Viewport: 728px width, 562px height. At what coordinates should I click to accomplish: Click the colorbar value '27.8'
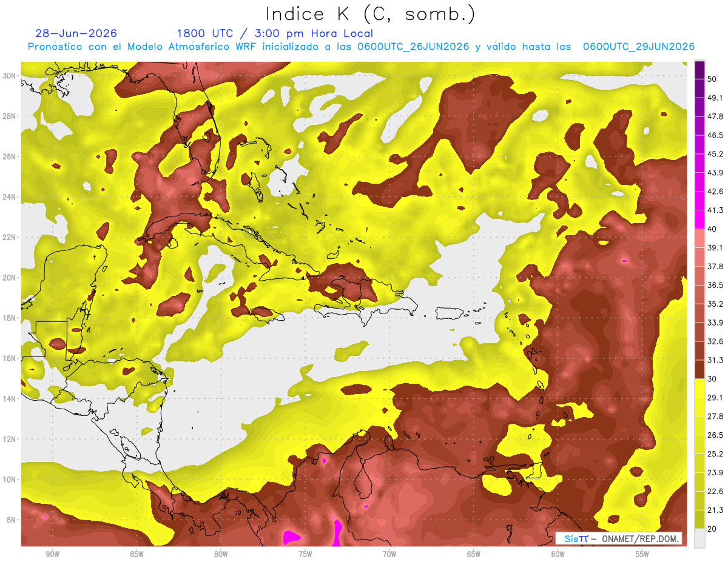point(715,416)
